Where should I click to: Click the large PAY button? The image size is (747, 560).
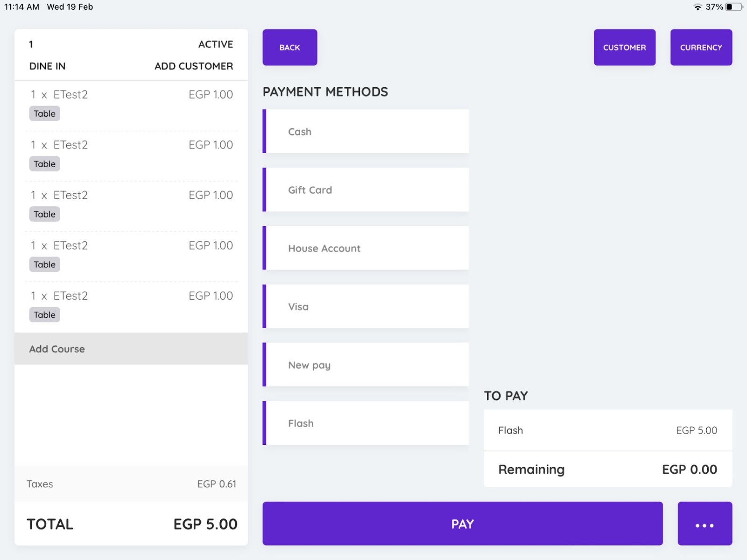[463, 523]
